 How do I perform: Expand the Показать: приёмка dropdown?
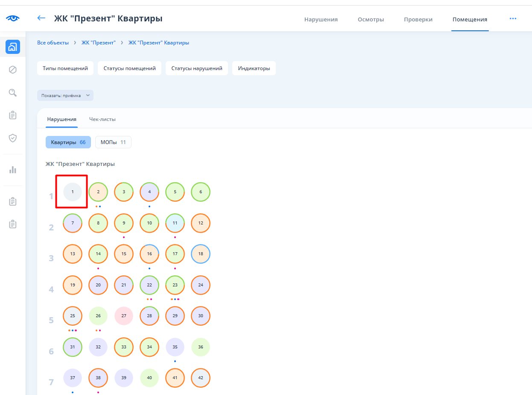click(x=65, y=95)
